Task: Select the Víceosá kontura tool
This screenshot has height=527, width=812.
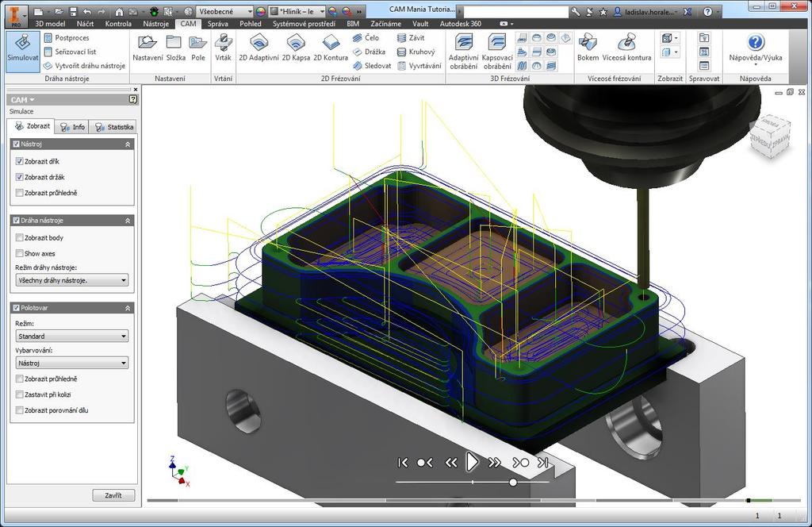Action: point(626,48)
